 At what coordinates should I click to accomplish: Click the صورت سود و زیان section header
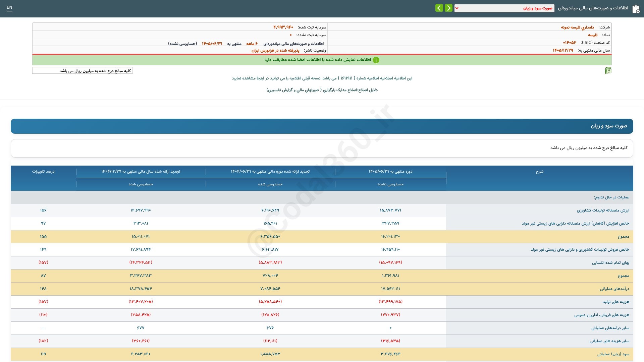coord(322,126)
